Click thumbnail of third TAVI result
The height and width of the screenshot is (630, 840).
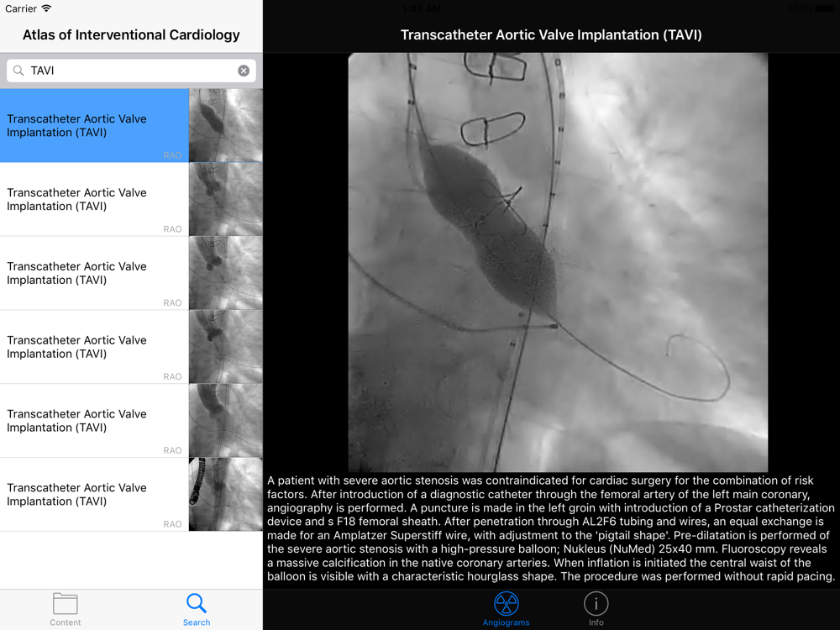(x=225, y=273)
